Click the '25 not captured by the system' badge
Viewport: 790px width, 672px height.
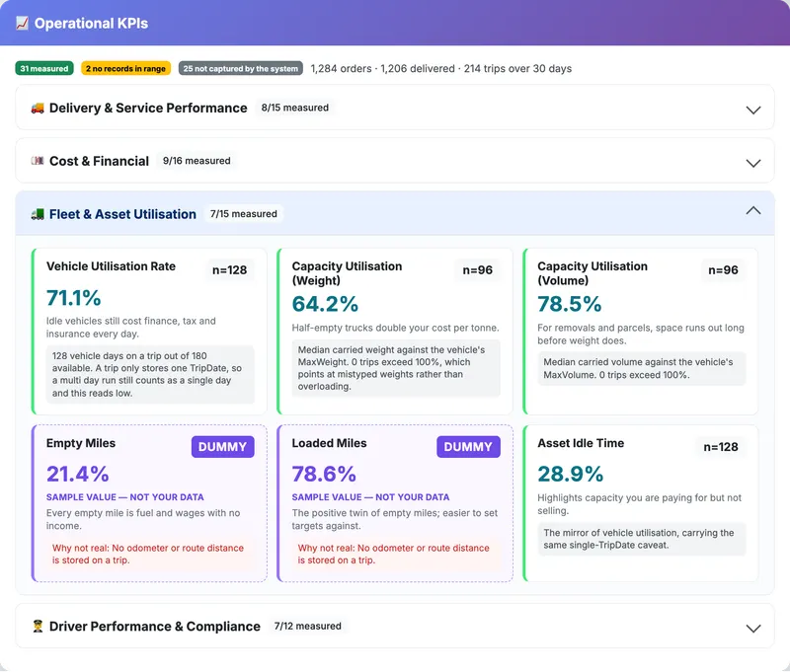[x=240, y=68]
